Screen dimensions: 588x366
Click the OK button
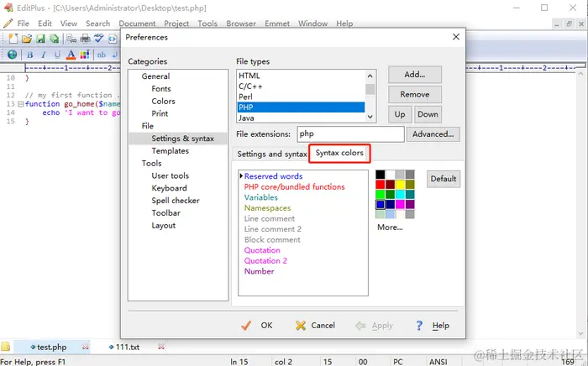tap(257, 325)
